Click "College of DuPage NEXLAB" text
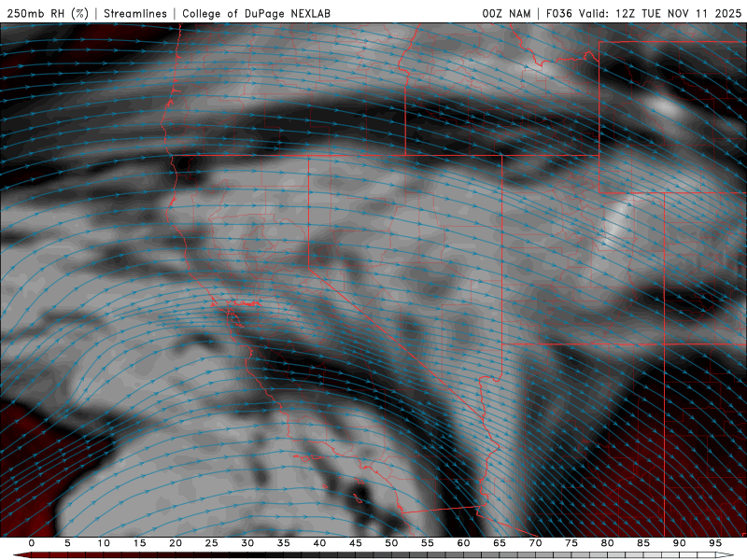The height and width of the screenshot is (560, 747). [256, 13]
